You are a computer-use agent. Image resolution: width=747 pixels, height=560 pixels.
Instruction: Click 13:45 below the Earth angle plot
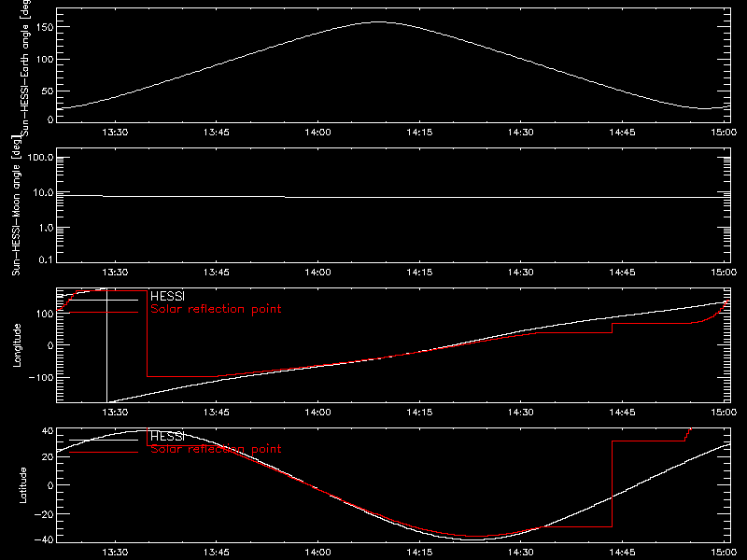pyautogui.click(x=217, y=132)
